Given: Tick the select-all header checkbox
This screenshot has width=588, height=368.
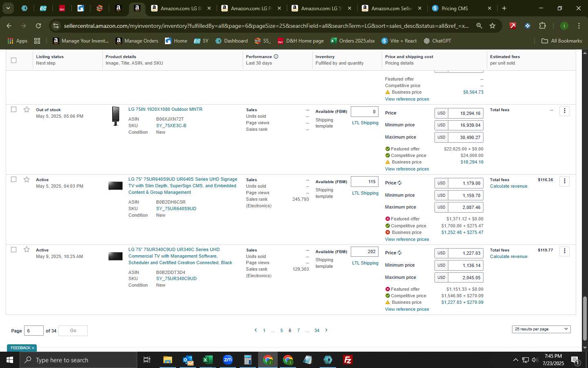Looking at the screenshot, I should (x=13, y=60).
